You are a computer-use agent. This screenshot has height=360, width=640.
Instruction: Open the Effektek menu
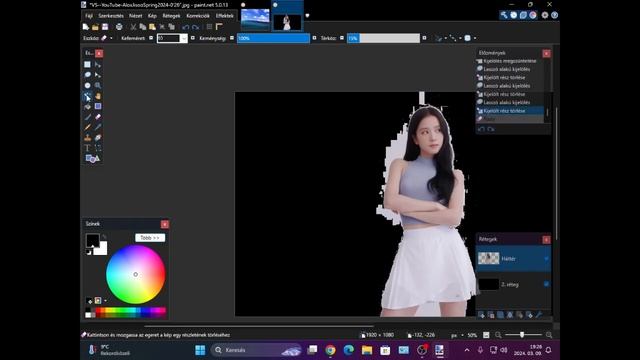224,16
